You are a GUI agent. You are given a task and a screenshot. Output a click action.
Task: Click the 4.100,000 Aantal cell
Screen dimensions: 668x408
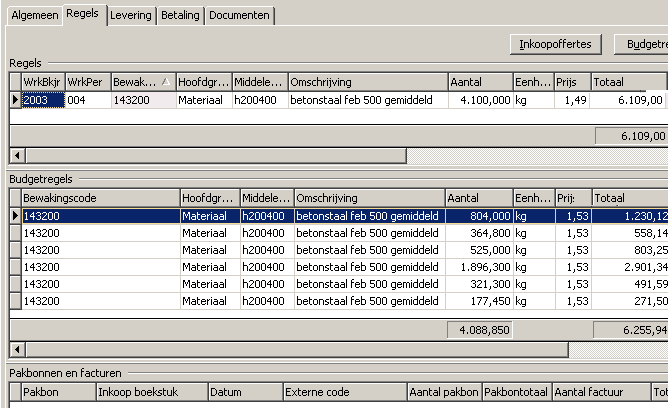[480, 100]
